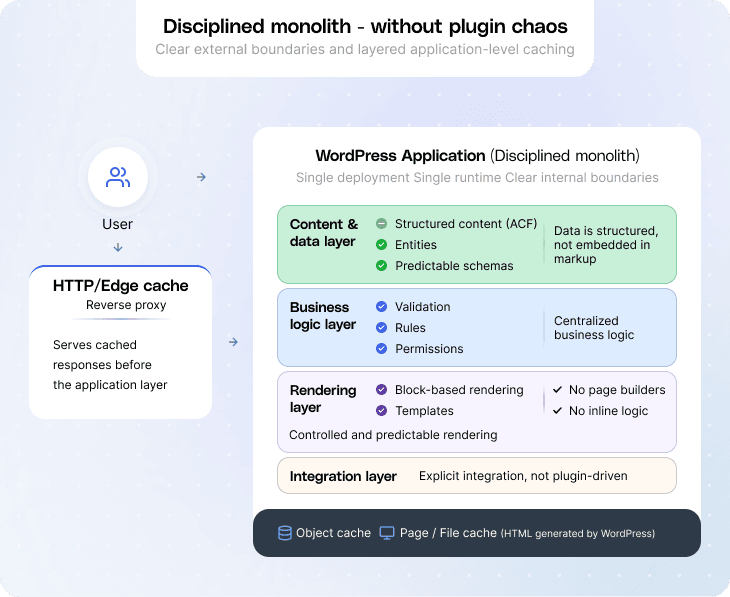Toggle the Predictable schemas green check

click(381, 266)
